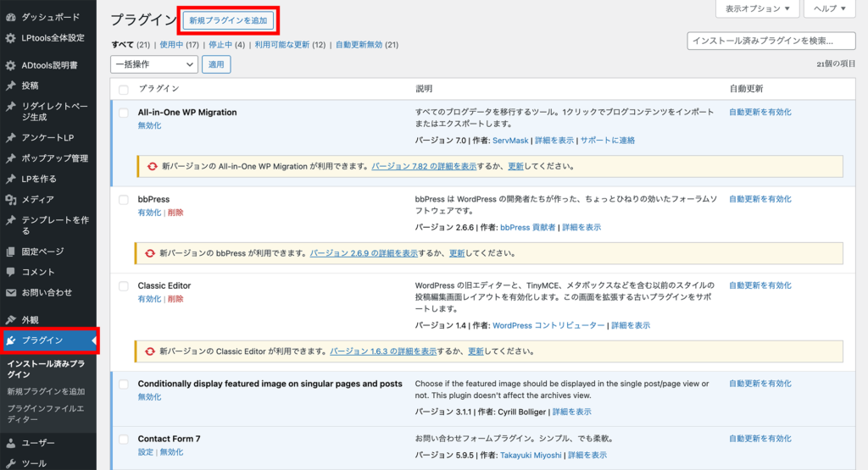The width and height of the screenshot is (868, 470).
Task: Click the pin icon beside ポップアップ管理
Action: tap(10, 158)
